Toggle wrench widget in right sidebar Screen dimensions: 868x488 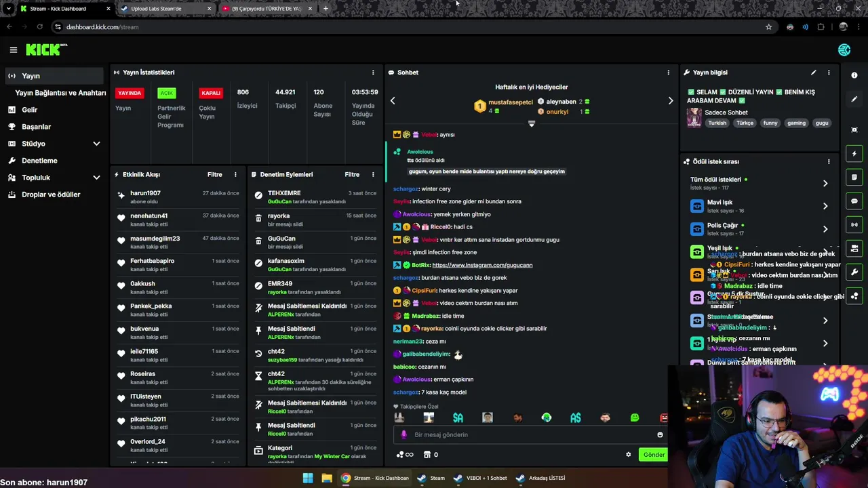[x=854, y=272]
